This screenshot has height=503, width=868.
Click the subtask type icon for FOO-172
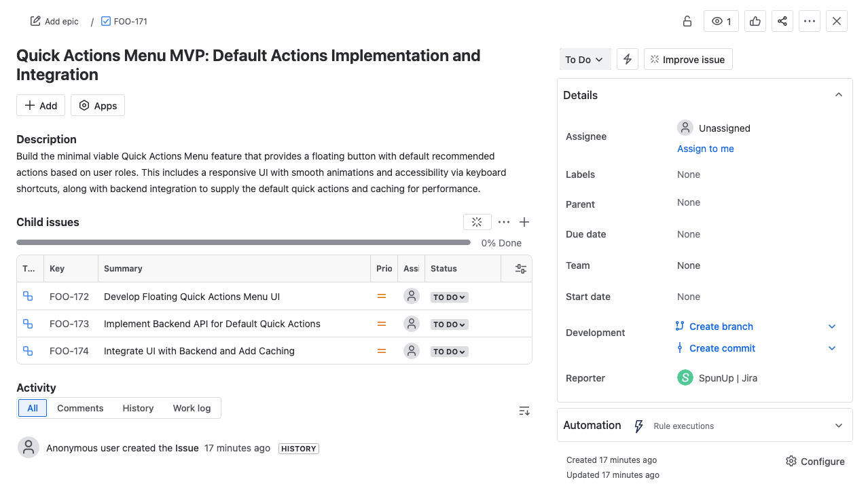28,296
